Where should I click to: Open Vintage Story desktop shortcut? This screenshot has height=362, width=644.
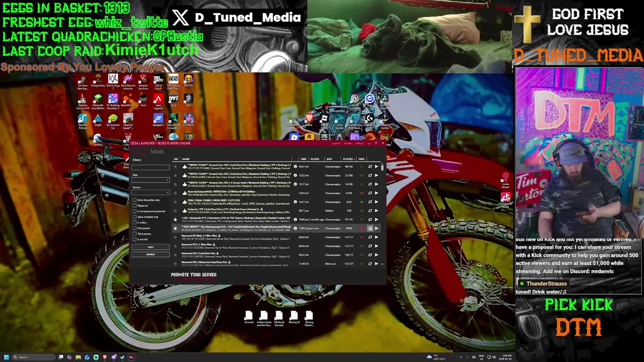point(98,79)
